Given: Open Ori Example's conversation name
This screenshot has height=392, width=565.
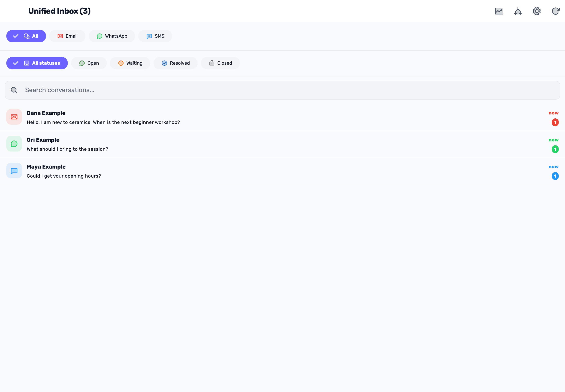Looking at the screenshot, I should click(x=43, y=140).
